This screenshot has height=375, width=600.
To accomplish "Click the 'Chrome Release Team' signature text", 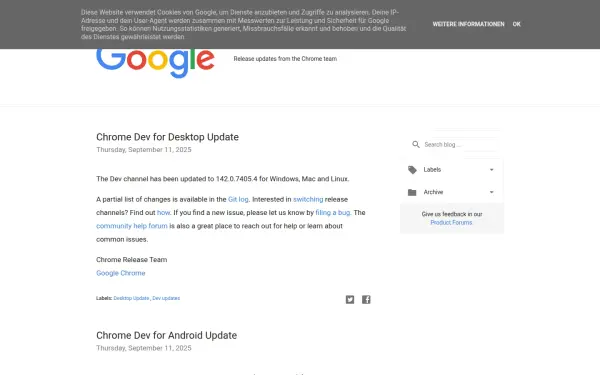I will click(132, 259).
